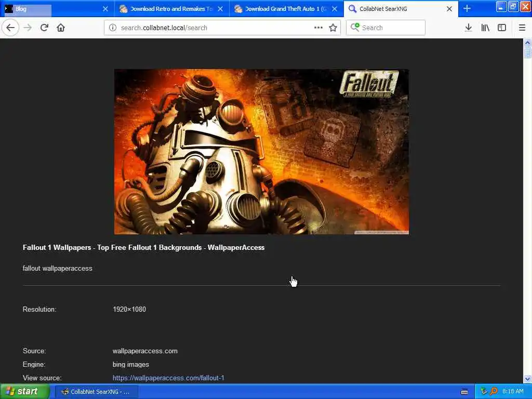The image size is (532, 399).
Task: Click the search engine magnifier icon
Action: pos(355,27)
